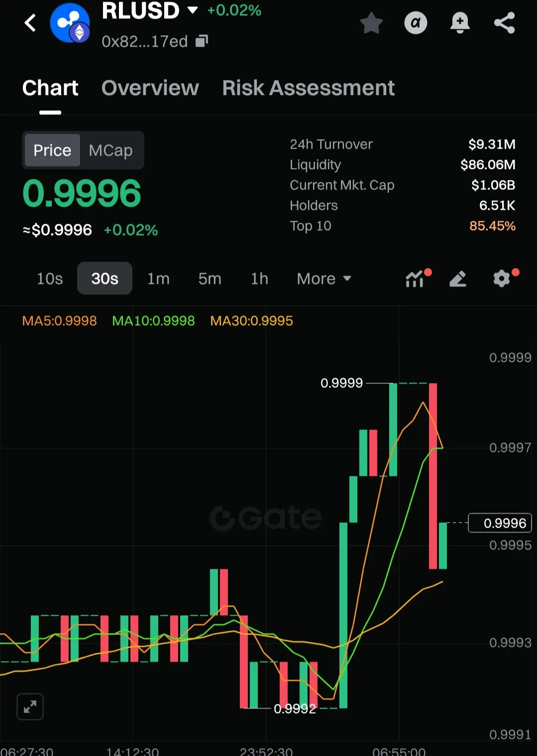The width and height of the screenshot is (537, 756).
Task: Select the 10s interval
Action: point(50,279)
